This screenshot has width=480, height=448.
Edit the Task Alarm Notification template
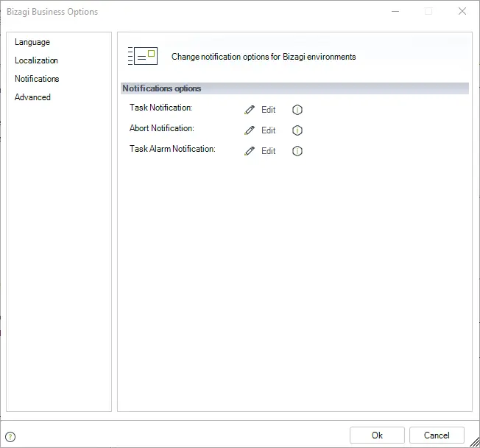[x=269, y=151]
